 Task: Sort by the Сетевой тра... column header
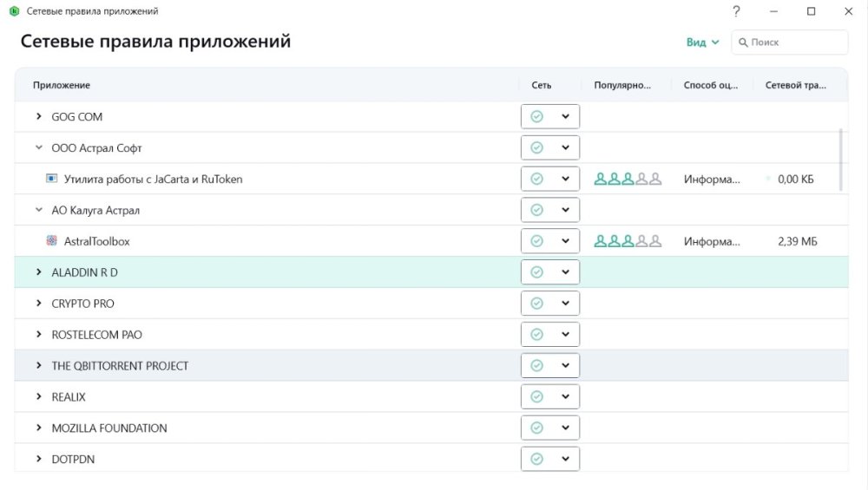(x=795, y=85)
